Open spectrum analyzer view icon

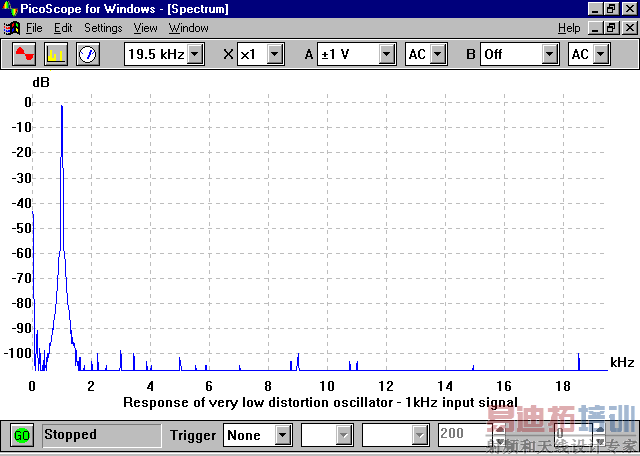point(56,54)
